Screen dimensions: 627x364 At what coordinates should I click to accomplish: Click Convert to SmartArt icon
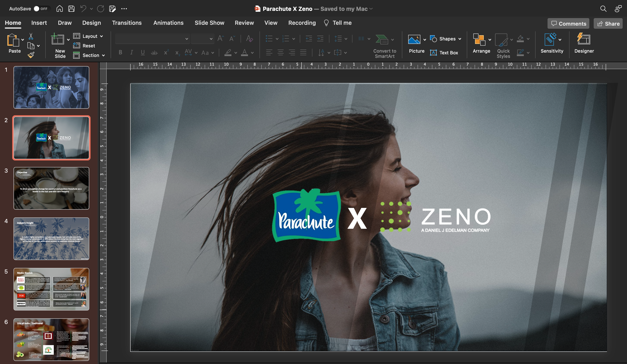point(382,39)
